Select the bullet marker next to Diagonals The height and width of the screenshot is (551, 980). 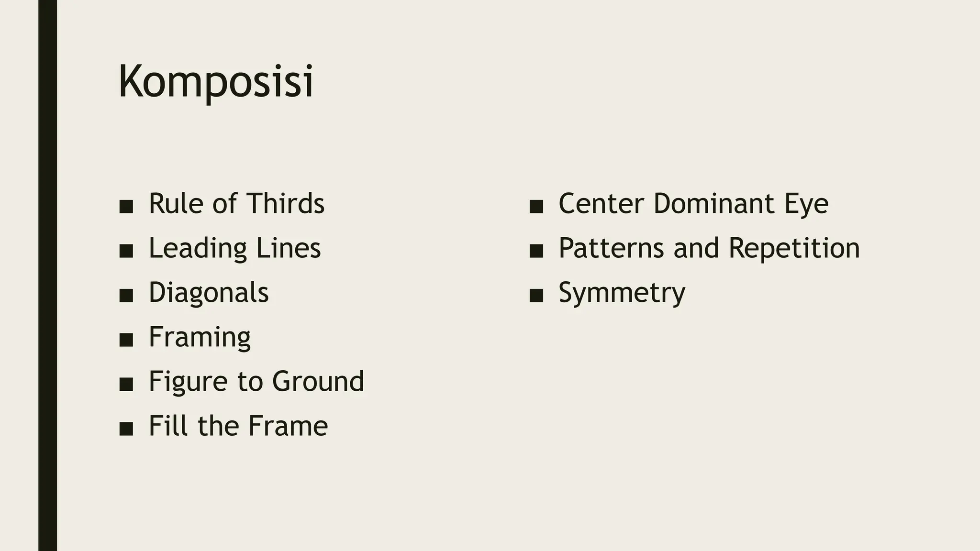[x=126, y=296]
